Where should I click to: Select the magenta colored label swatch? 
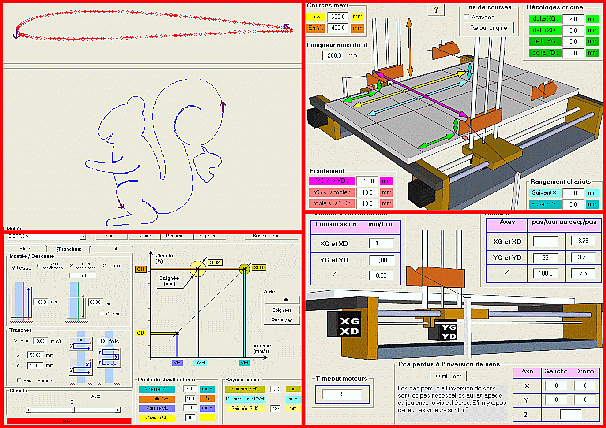point(332,181)
